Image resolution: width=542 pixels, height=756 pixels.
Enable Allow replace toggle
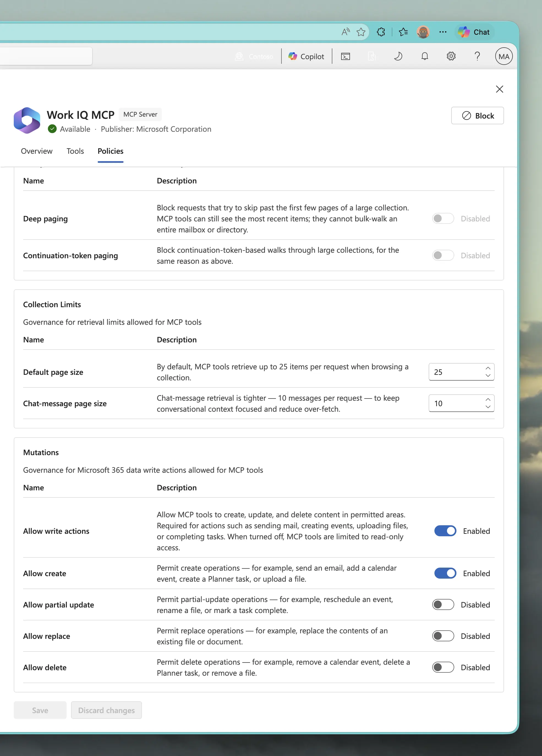point(443,636)
